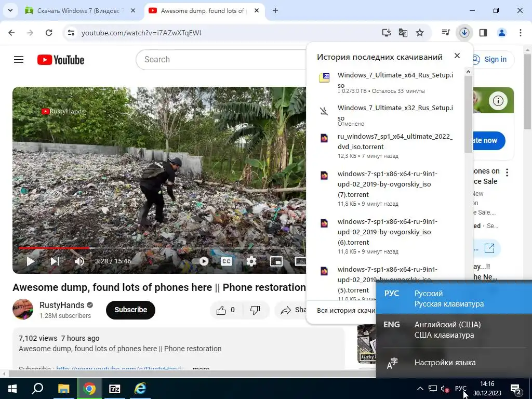
Task: Play the video
Action: click(31, 261)
